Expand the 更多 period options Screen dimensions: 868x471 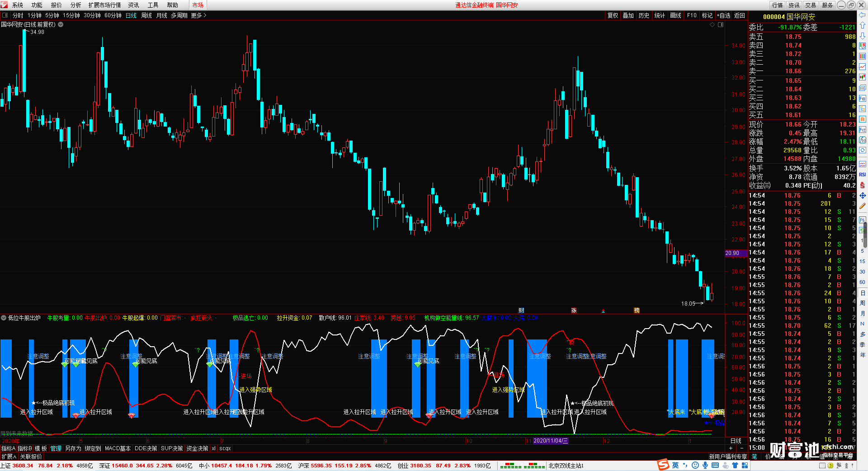[x=198, y=15]
